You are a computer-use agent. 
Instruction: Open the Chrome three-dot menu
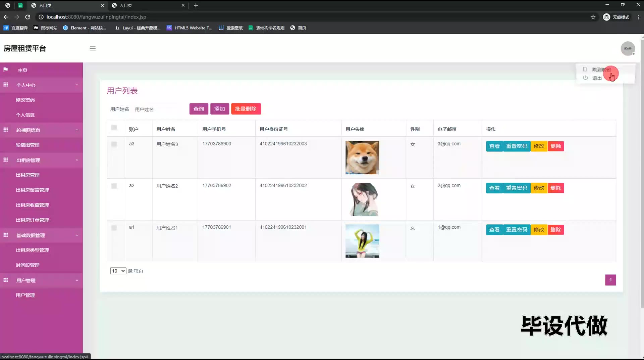tap(639, 17)
